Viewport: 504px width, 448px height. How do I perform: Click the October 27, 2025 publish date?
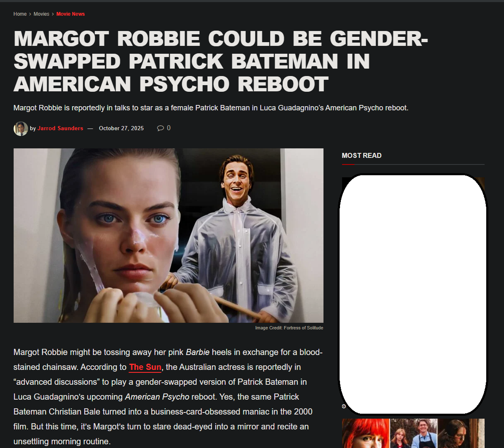(x=121, y=129)
